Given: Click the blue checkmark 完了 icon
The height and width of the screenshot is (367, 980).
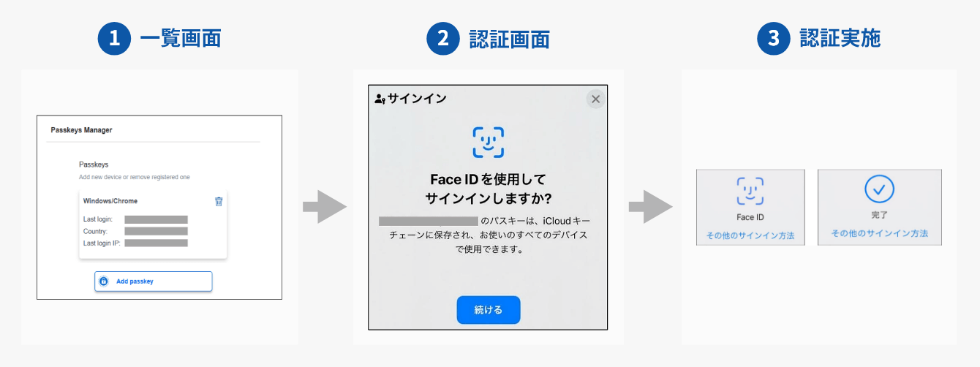Looking at the screenshot, I should [880, 189].
